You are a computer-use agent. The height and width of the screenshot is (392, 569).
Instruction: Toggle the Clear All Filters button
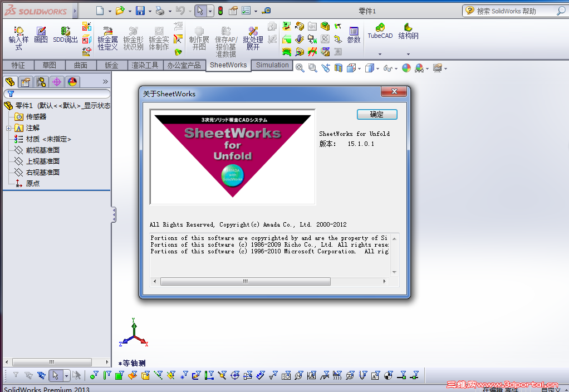(x=28, y=375)
